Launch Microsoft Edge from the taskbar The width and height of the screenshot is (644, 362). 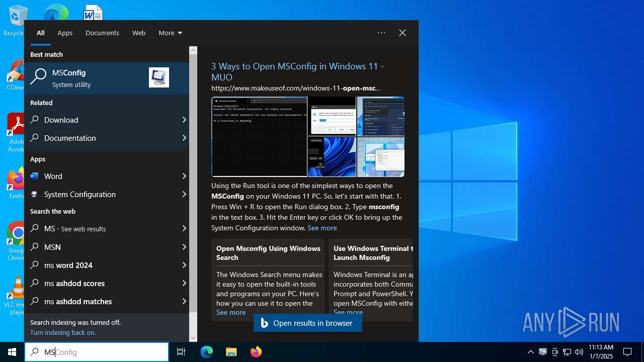click(x=207, y=352)
